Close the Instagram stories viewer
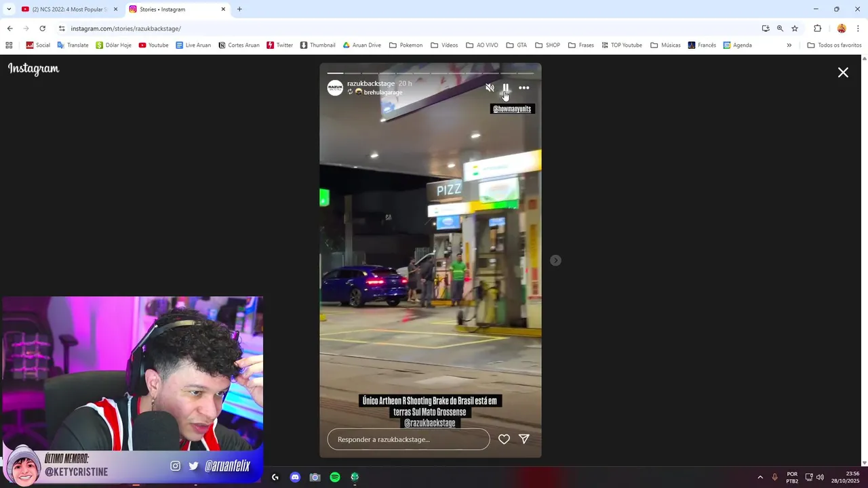The height and width of the screenshot is (488, 868). [x=843, y=73]
